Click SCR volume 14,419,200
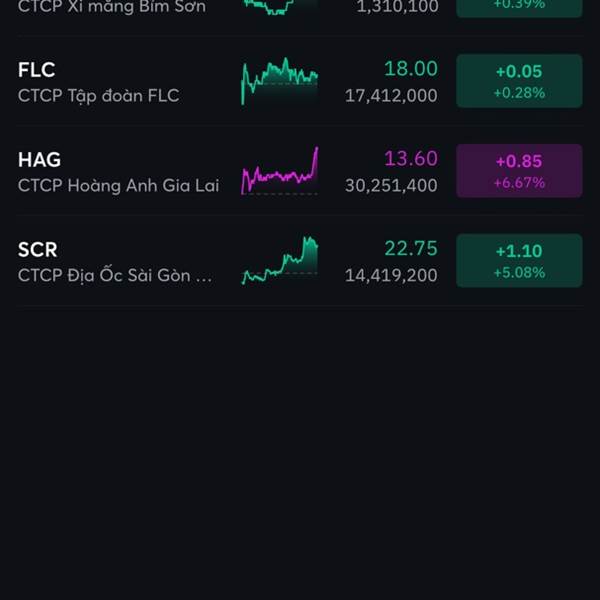The height and width of the screenshot is (600, 600). coord(391,276)
